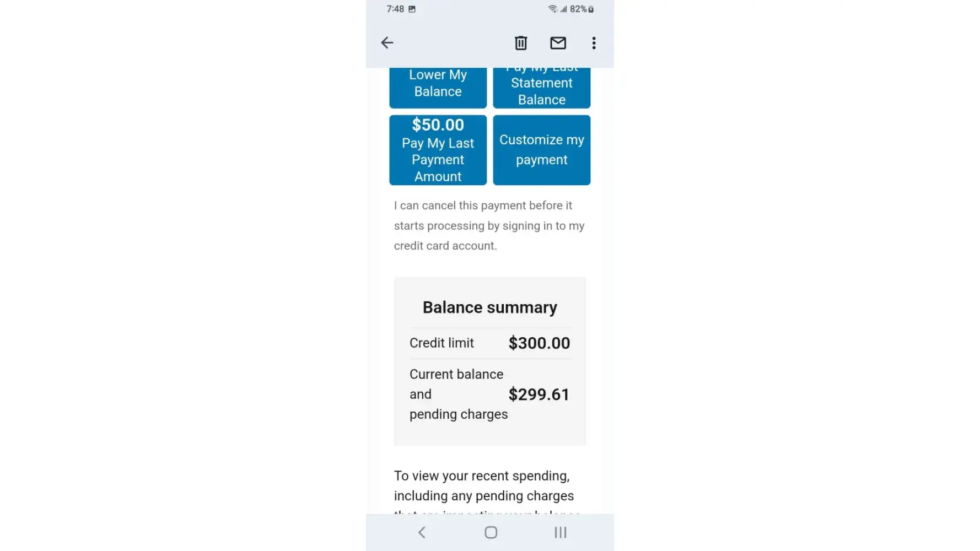This screenshot has height=551, width=980.
Task: Tap the Balance summary heading
Action: click(x=489, y=307)
